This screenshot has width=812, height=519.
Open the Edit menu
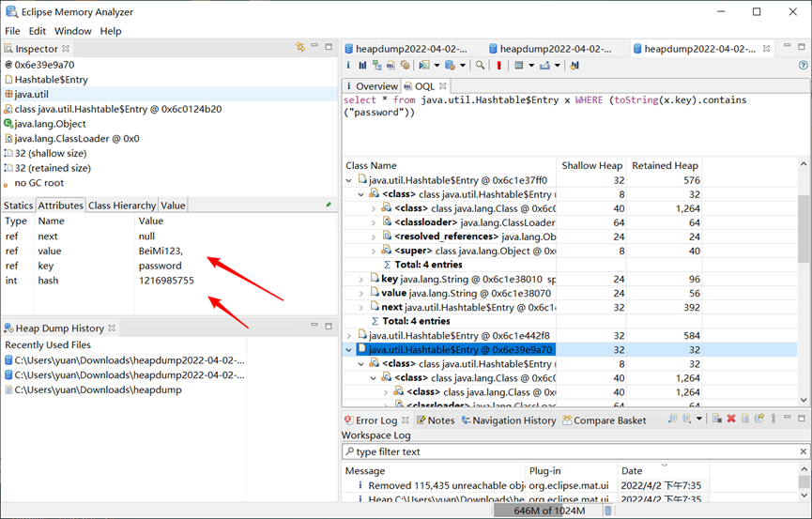(x=38, y=31)
